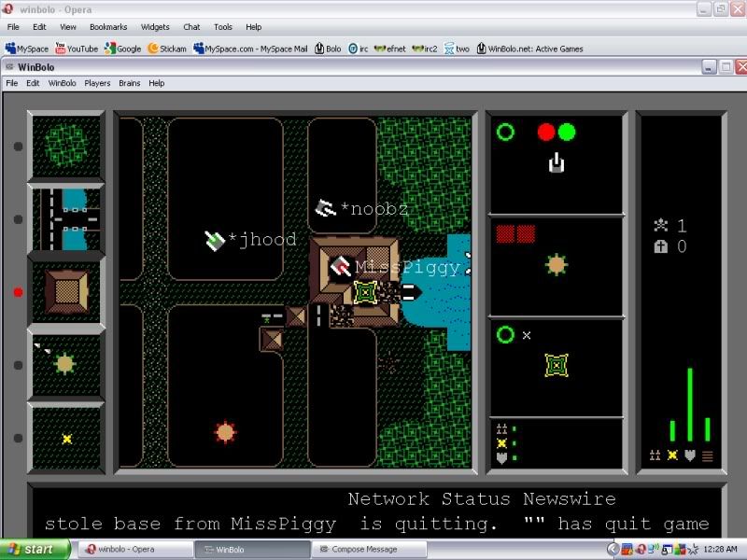Select the road building tool icon

point(65,218)
